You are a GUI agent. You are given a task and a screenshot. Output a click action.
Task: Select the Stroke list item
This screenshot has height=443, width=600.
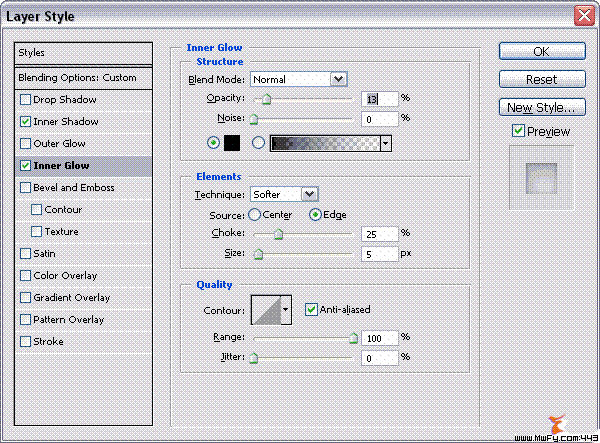pos(48,342)
